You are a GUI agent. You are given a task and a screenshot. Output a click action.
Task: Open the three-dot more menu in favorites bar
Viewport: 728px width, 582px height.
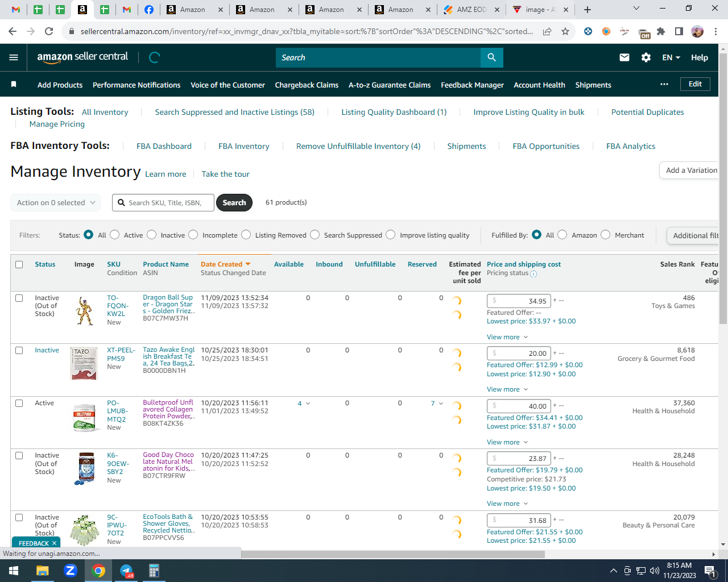[x=664, y=84]
